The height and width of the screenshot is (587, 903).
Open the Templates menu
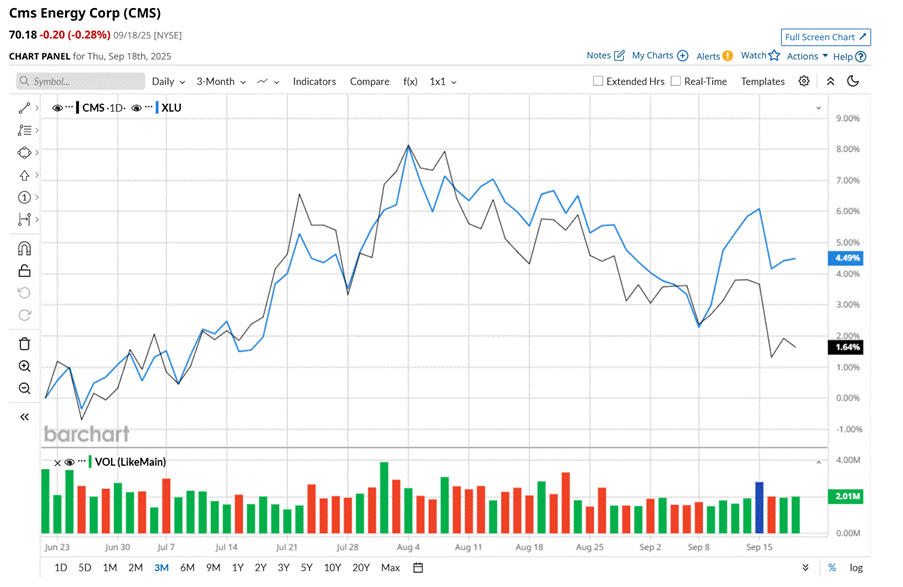pyautogui.click(x=762, y=81)
